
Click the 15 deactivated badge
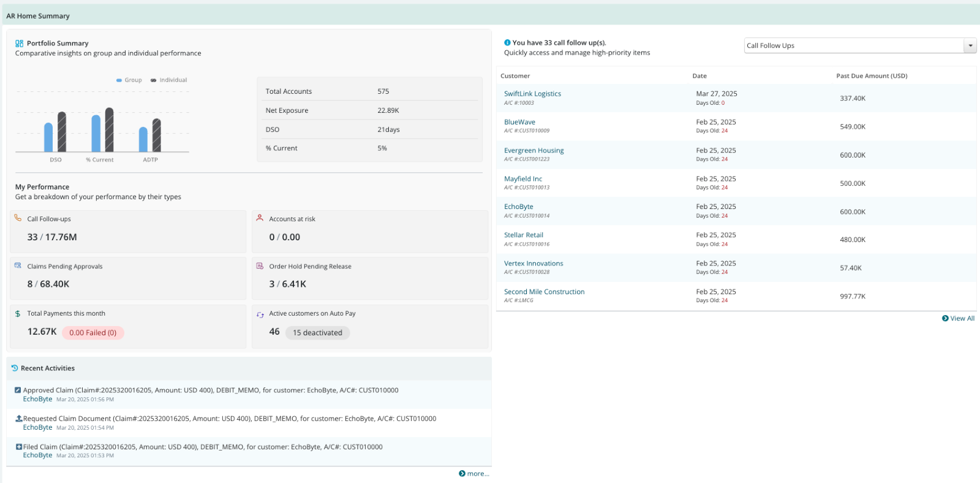(318, 333)
